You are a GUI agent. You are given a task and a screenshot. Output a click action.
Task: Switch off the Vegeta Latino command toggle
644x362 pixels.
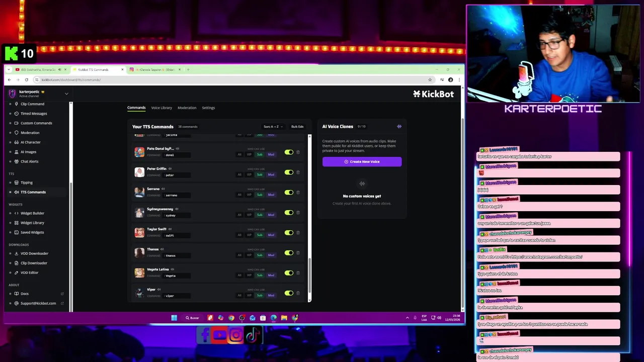point(289,273)
